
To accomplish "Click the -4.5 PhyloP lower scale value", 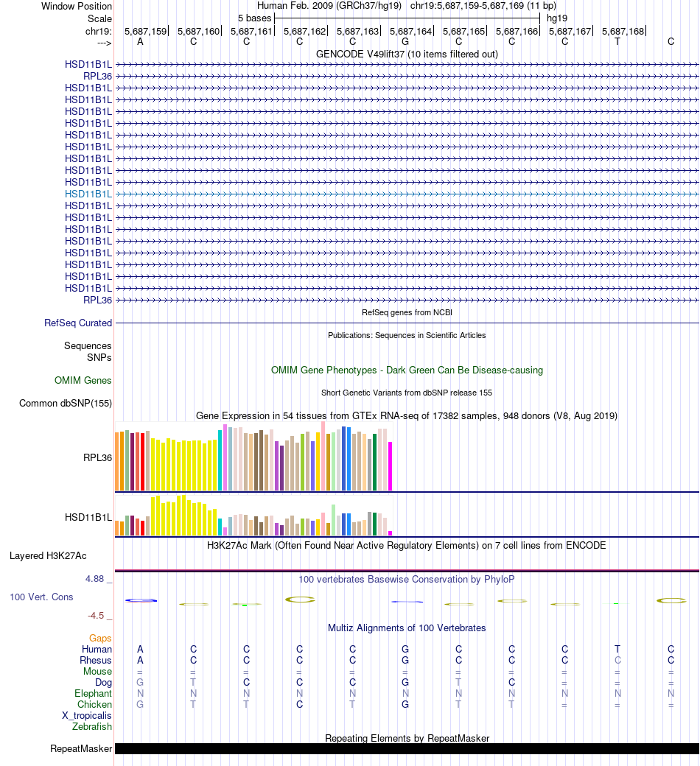I will point(96,616).
